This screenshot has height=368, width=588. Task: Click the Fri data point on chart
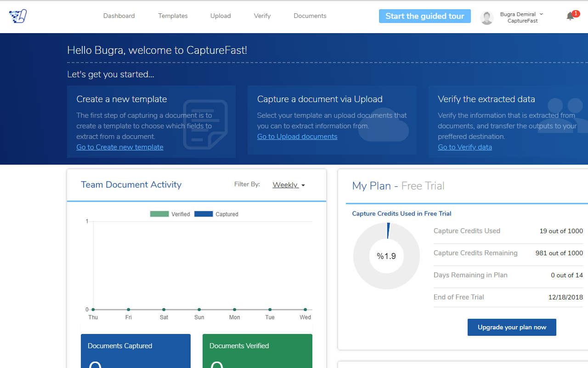[129, 310]
